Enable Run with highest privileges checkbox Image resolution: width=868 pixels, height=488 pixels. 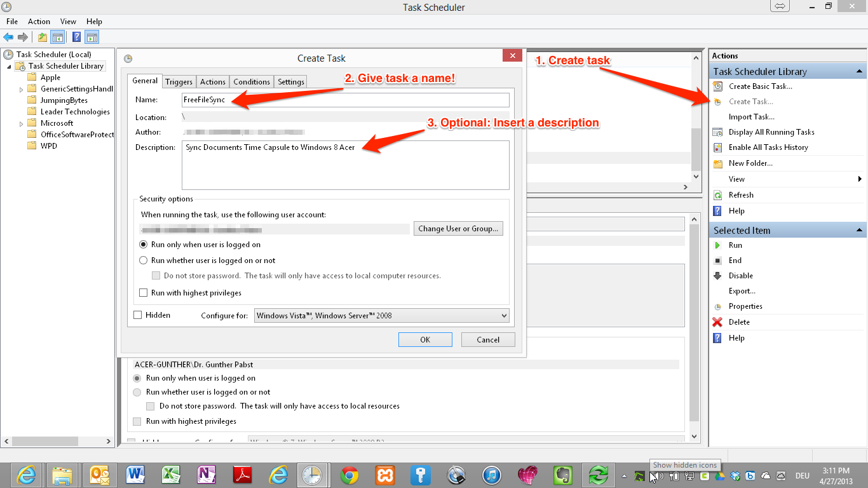pyautogui.click(x=144, y=293)
